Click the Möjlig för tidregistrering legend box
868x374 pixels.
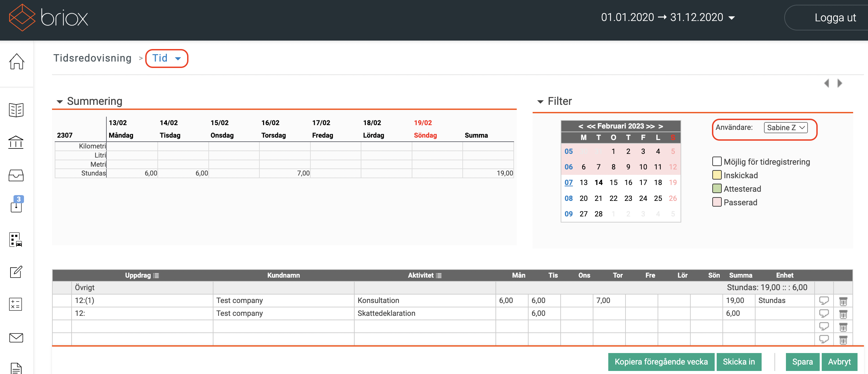[717, 161]
